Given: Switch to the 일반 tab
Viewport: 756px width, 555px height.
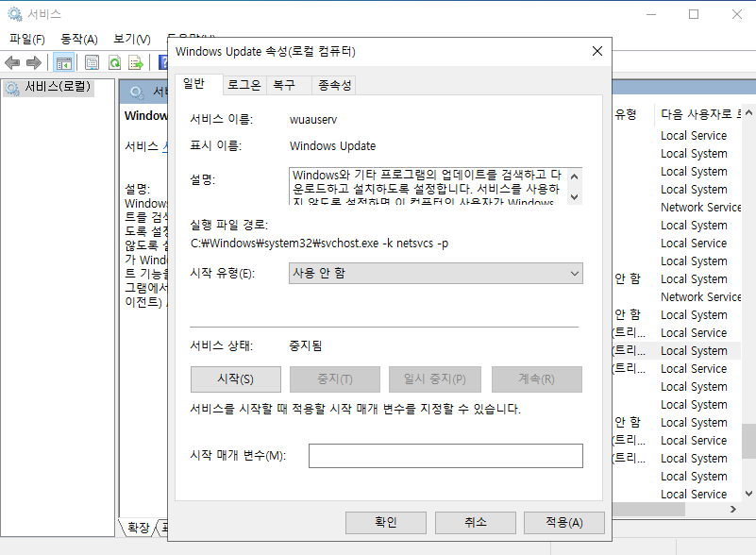Looking at the screenshot, I should 197,84.
